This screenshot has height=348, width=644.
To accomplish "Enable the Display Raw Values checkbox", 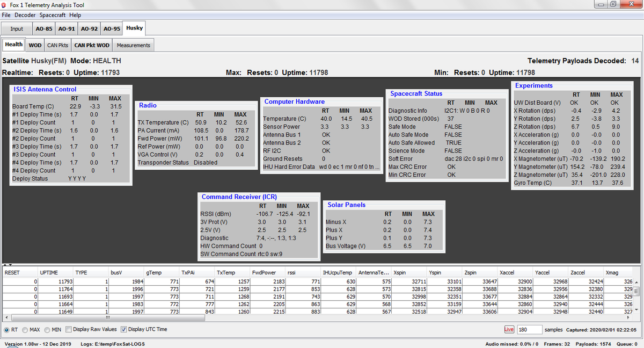I will point(68,329).
